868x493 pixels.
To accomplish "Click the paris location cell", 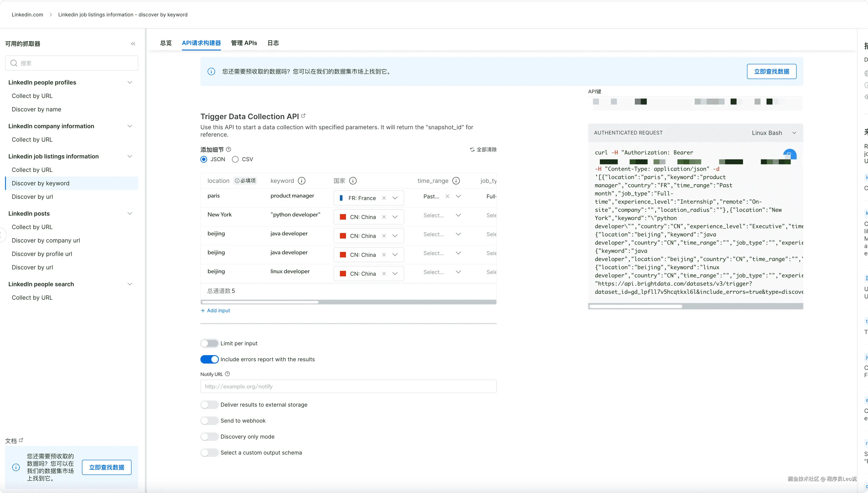I will click(x=213, y=196).
